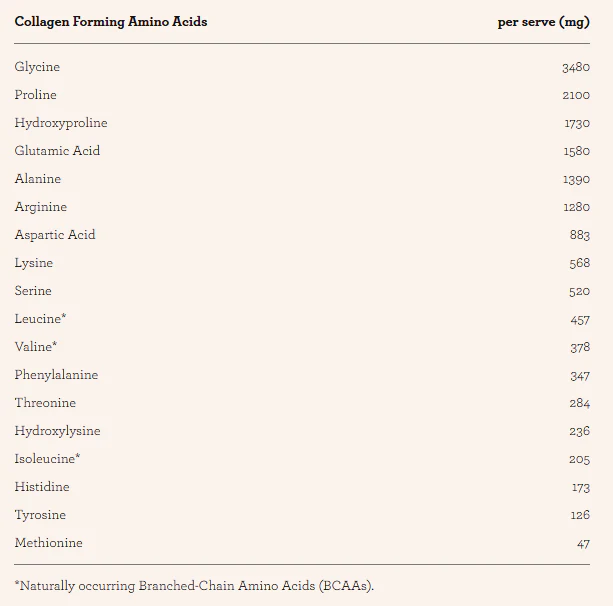Select the Leucine* row label

coord(40,319)
